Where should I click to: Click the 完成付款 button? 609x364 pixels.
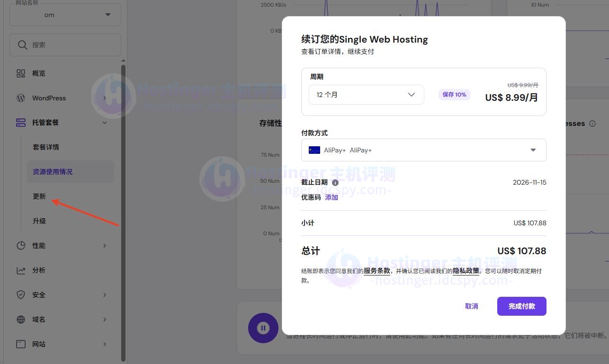click(521, 306)
